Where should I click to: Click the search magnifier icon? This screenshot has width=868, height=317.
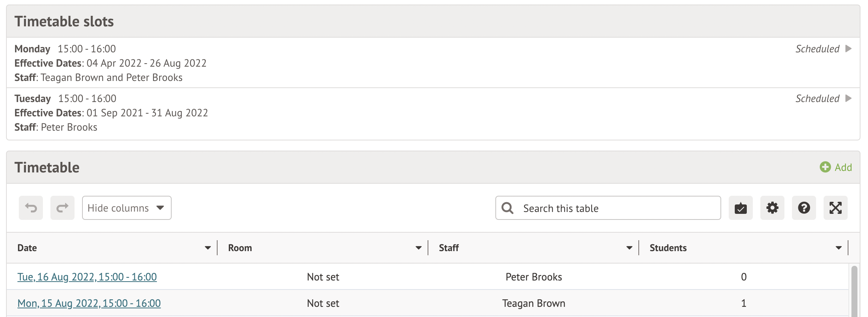[507, 208]
